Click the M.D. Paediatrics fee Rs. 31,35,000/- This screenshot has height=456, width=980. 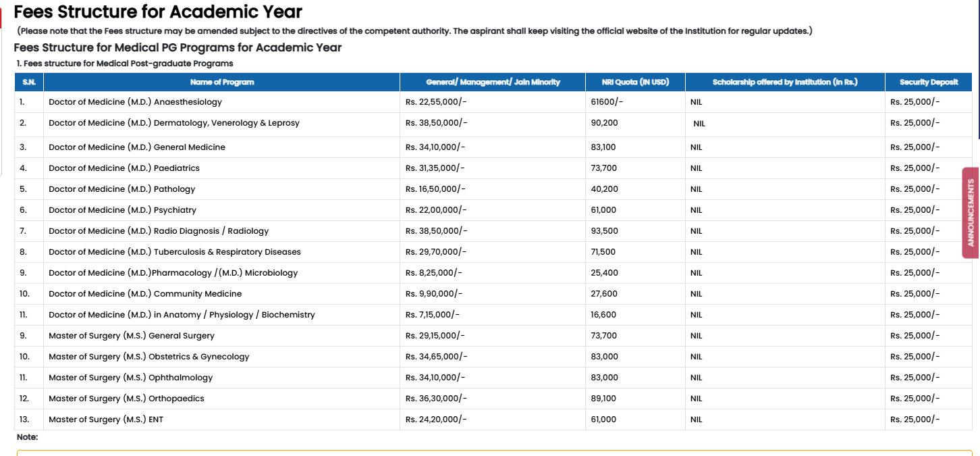pos(435,168)
